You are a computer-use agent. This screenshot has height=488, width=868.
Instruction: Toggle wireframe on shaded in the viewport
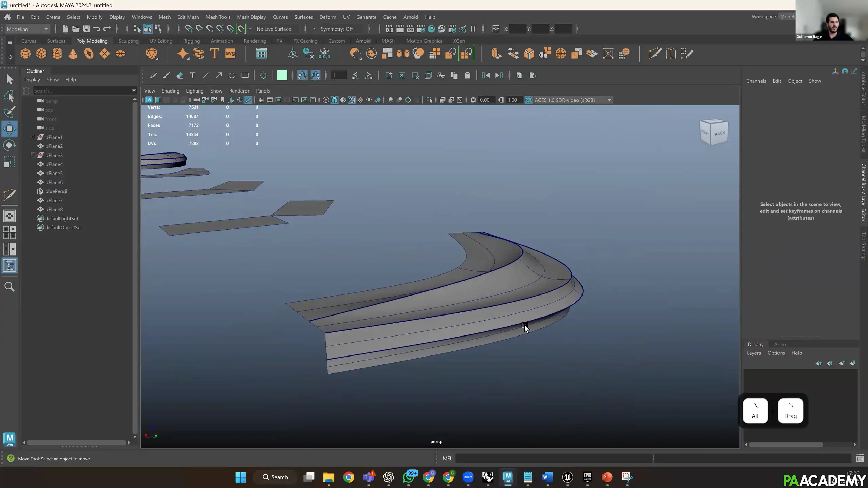coord(352,100)
